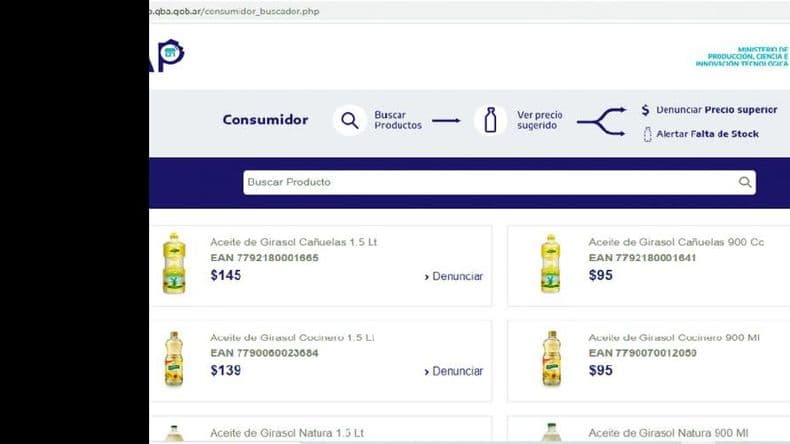Select Aceite de Girasol Cañuelas 900 Cc bottle image

550,263
